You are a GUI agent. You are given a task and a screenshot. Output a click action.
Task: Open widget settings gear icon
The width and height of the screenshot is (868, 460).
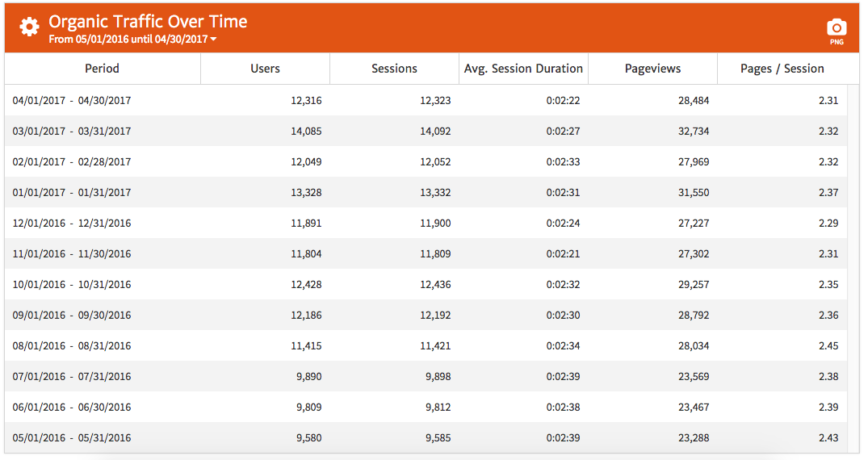pyautogui.click(x=29, y=27)
